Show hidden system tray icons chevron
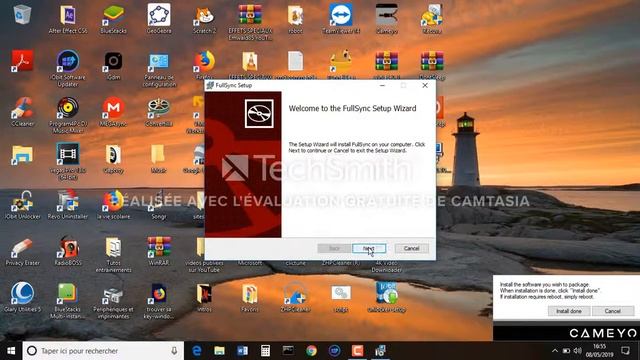This screenshot has width=640, height=360. 555,351
